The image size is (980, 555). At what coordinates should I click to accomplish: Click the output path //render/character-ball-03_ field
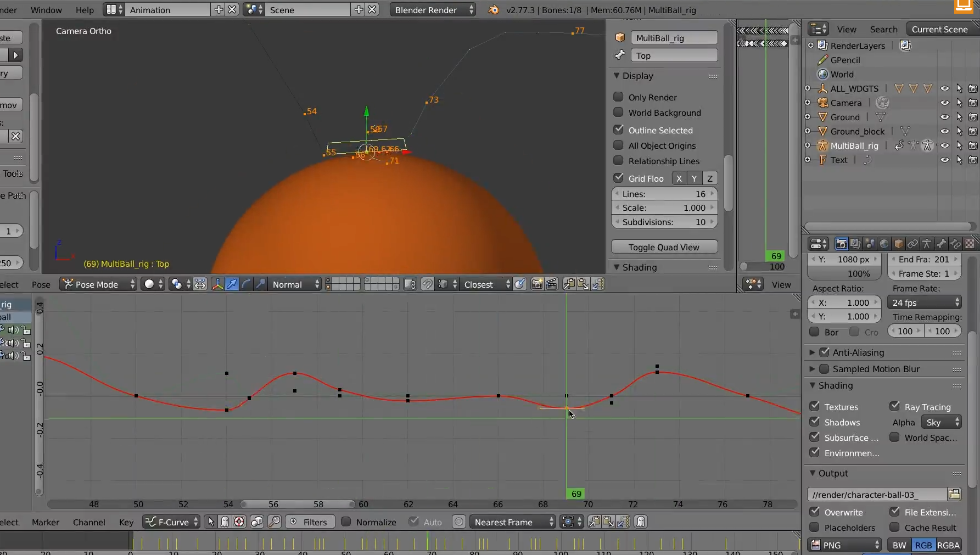click(x=877, y=495)
